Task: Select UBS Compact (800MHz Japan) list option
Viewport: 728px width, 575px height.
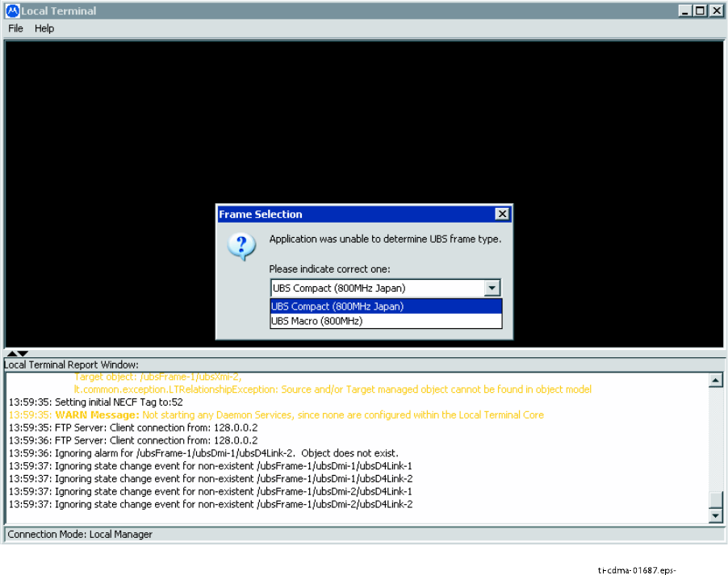Action: pyautogui.click(x=386, y=306)
